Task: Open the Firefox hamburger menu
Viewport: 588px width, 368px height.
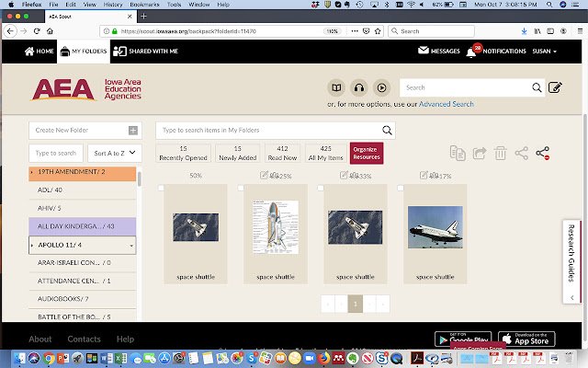Action: coord(580,31)
